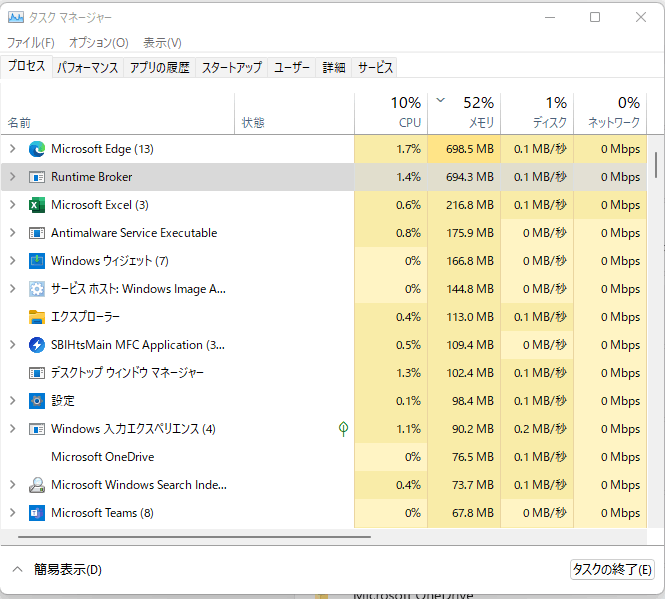The width and height of the screenshot is (665, 599).
Task: Sort by the ネットワーク column header
Action: (610, 114)
